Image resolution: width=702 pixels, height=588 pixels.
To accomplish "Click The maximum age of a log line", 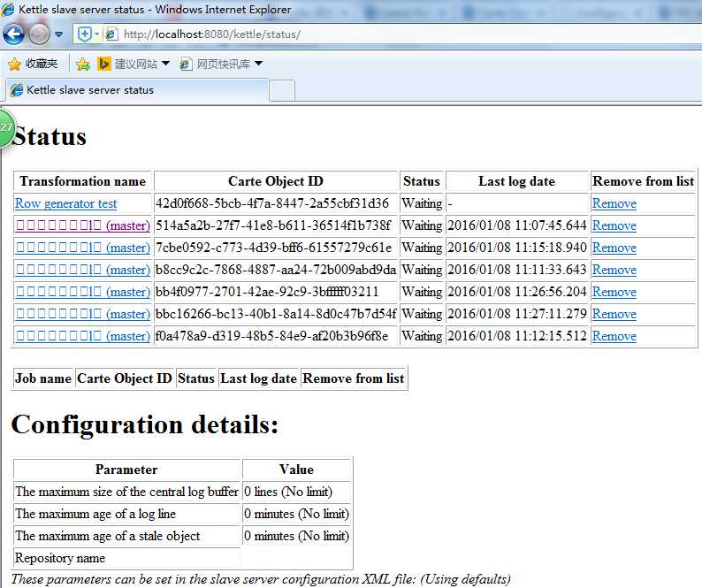I will (x=95, y=514).
